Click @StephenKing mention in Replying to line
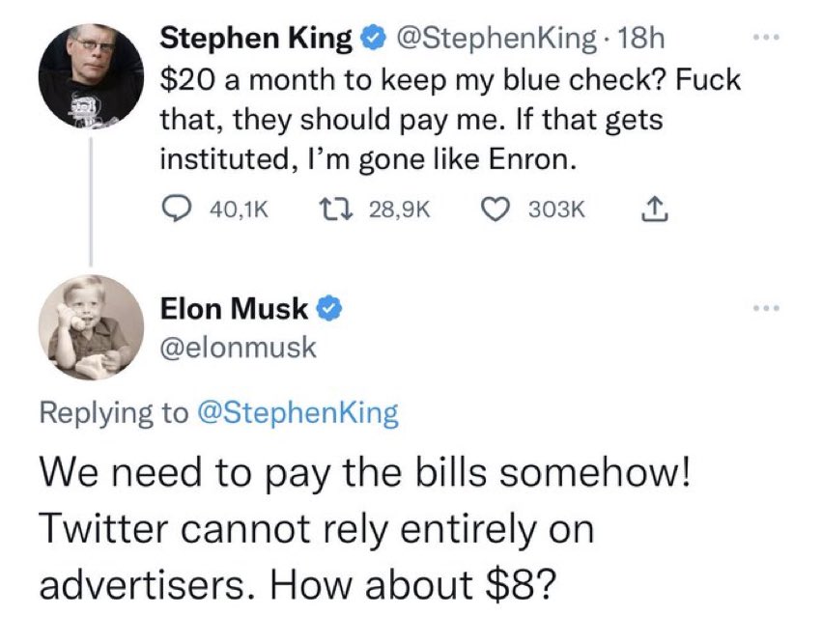 297,412
